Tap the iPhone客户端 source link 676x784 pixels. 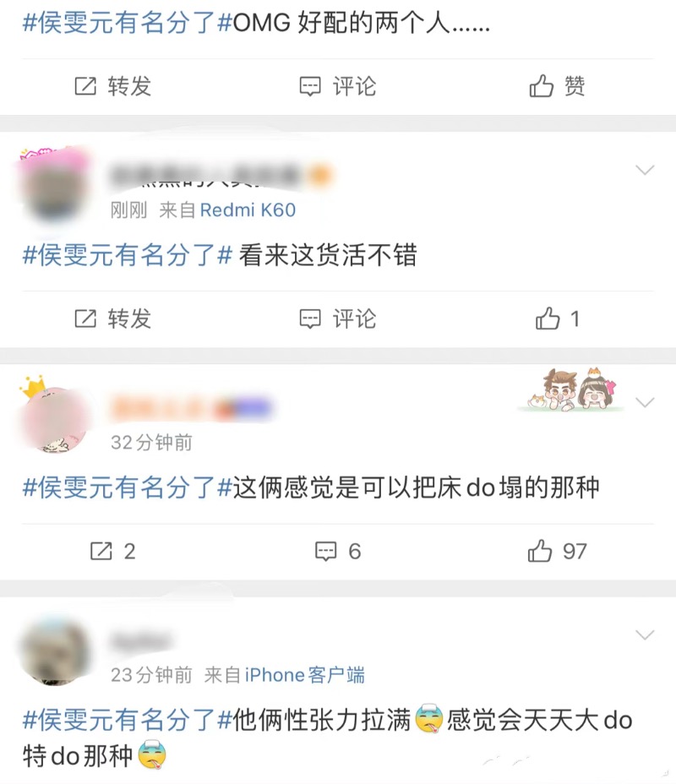304,675
